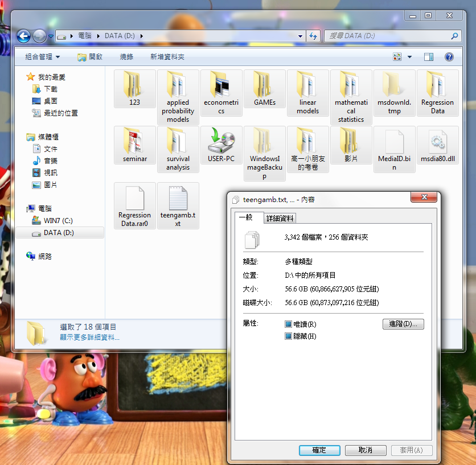The image size is (476, 465).
Task: Click the search magnifier icon
Action: (454, 36)
